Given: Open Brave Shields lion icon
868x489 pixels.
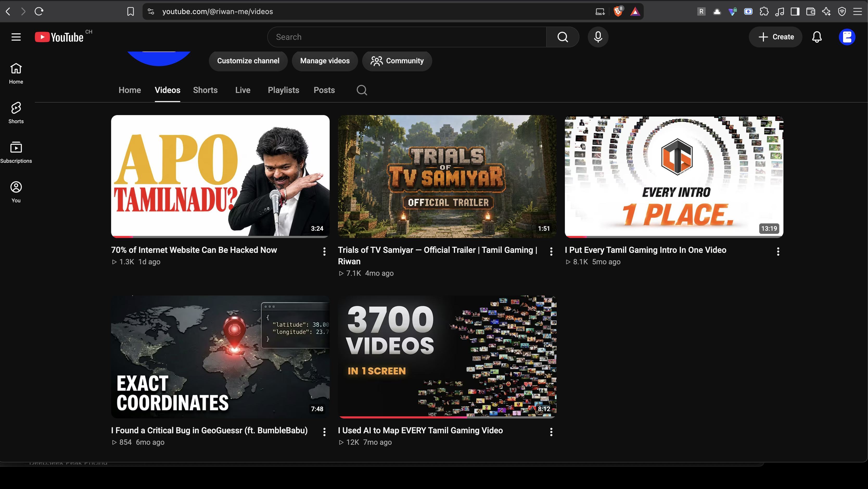Looking at the screenshot, I should click(x=618, y=11).
